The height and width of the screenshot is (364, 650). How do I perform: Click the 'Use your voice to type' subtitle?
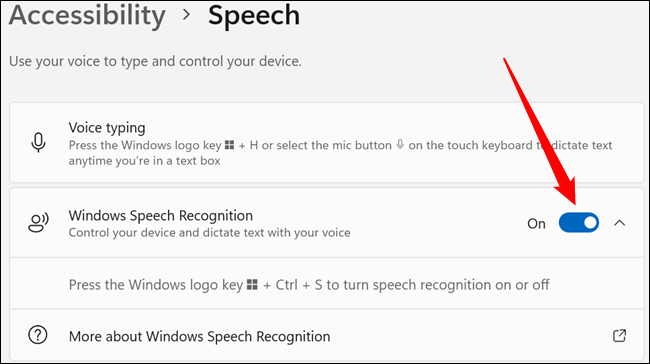[x=155, y=61]
